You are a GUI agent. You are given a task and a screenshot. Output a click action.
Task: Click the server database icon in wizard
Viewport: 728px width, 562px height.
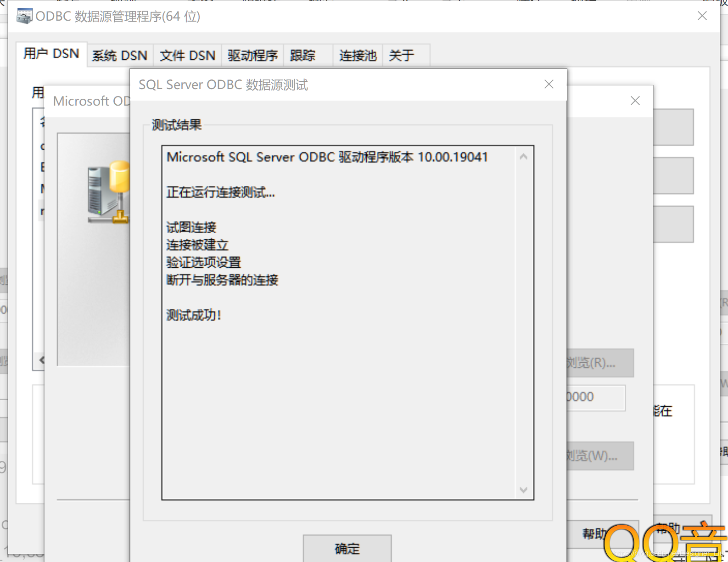point(109,192)
